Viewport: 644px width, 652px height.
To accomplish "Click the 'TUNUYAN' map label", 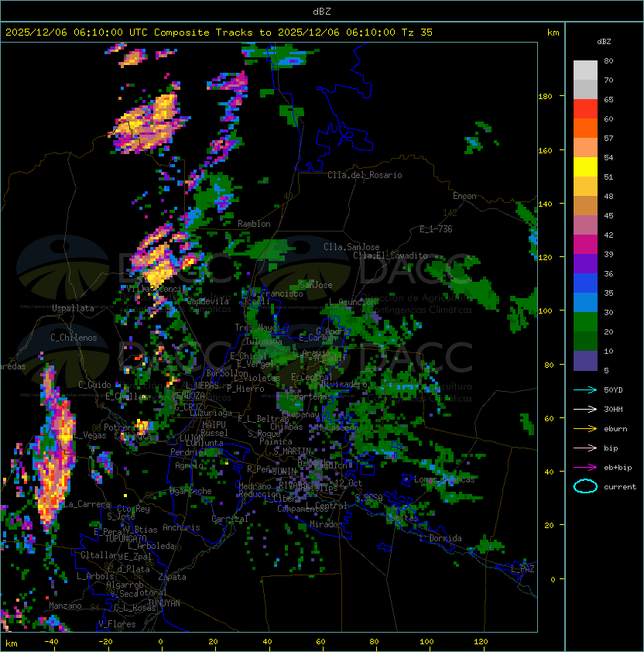I will click(164, 603).
